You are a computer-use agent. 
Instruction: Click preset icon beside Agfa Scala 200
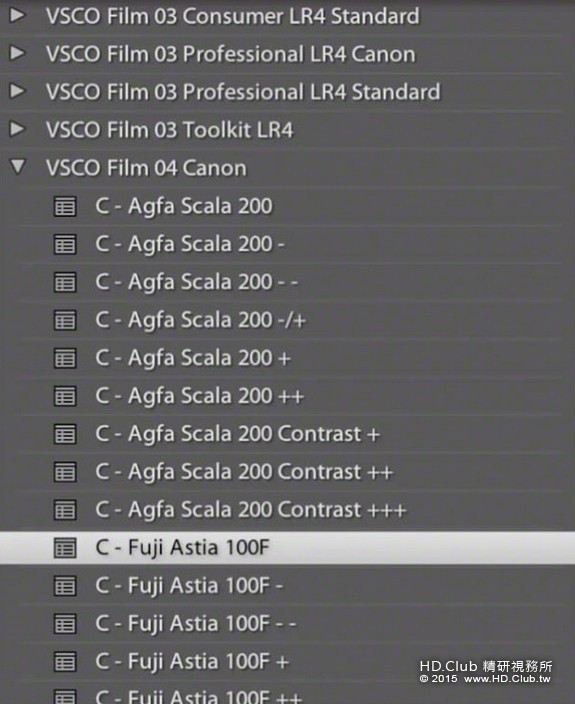click(x=65, y=207)
